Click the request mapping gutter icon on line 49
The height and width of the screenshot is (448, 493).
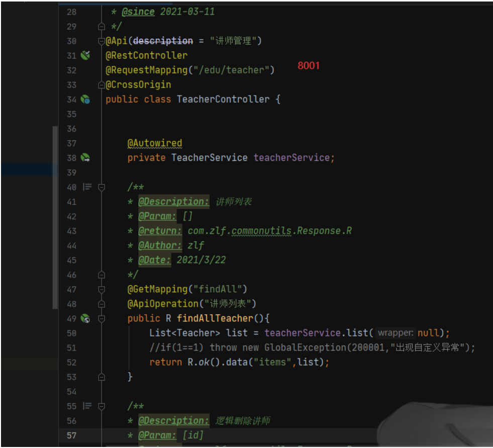85,318
